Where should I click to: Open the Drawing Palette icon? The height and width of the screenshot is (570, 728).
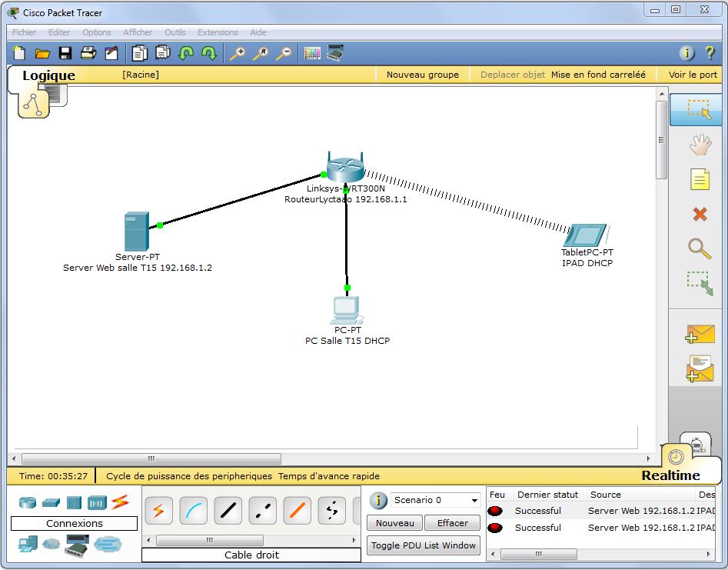click(x=312, y=53)
